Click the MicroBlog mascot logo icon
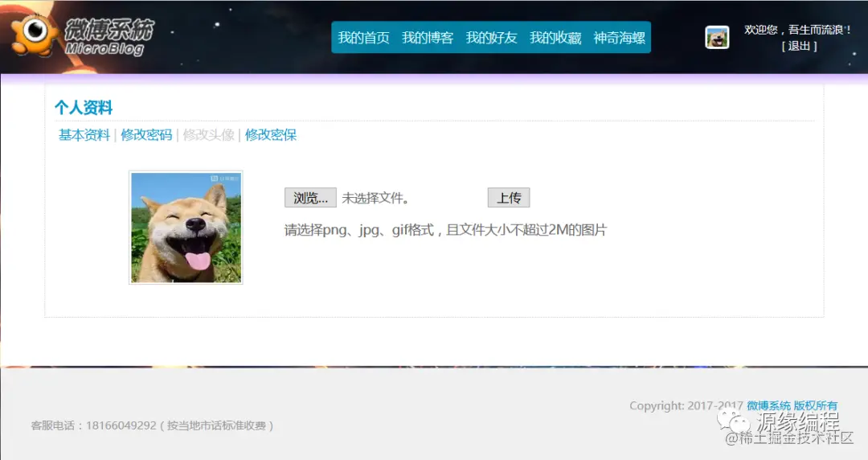 [x=35, y=35]
